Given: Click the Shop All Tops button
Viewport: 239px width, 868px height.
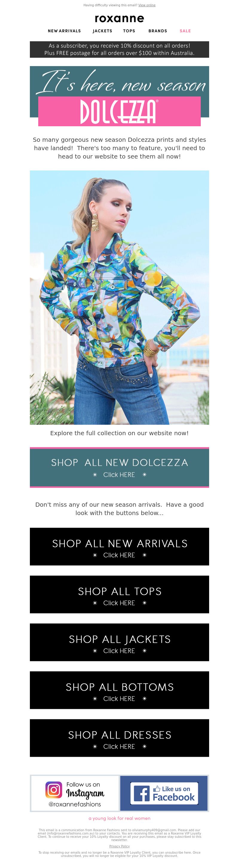Looking at the screenshot, I should 119,594.
